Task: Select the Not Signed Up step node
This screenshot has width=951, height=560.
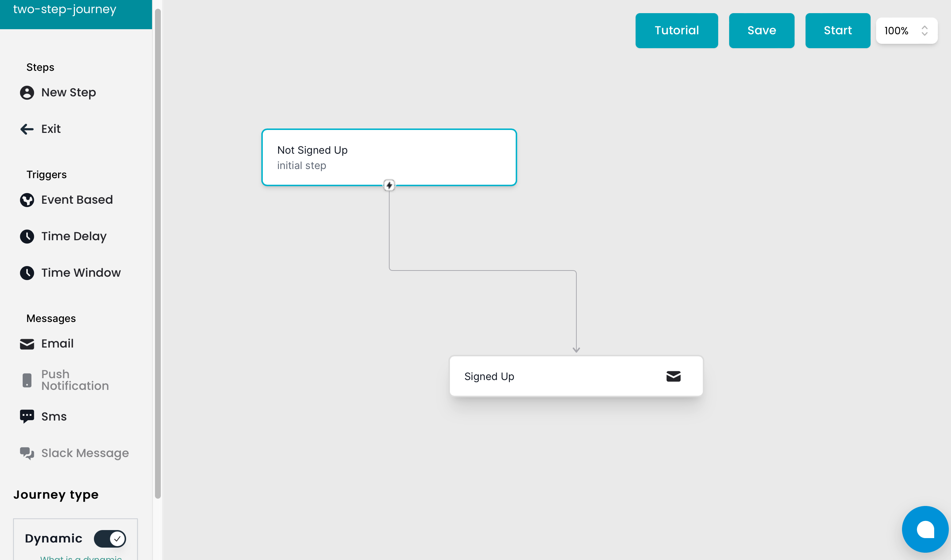Action: pos(389,157)
